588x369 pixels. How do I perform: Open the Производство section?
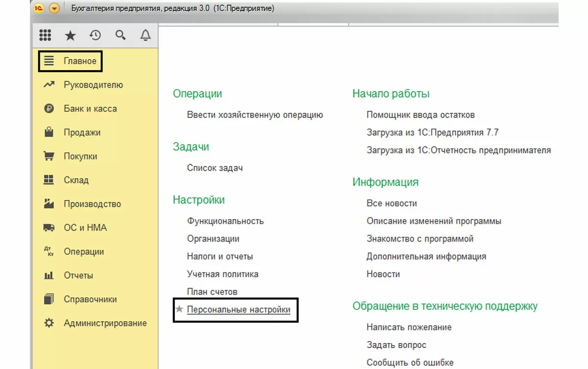(x=92, y=204)
